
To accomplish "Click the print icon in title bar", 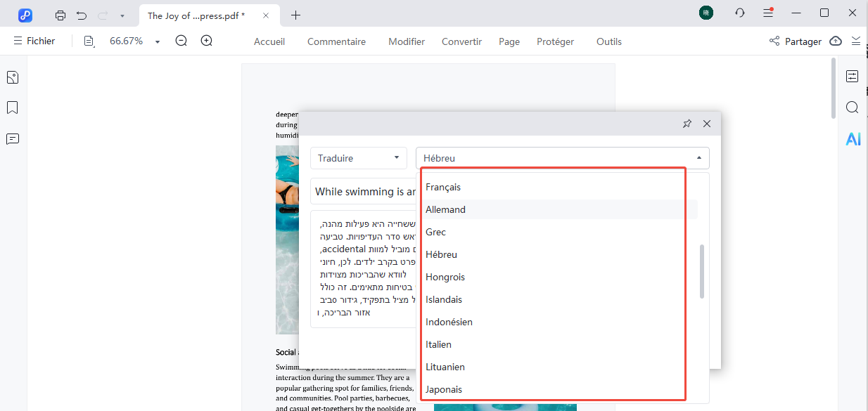I will (x=60, y=15).
